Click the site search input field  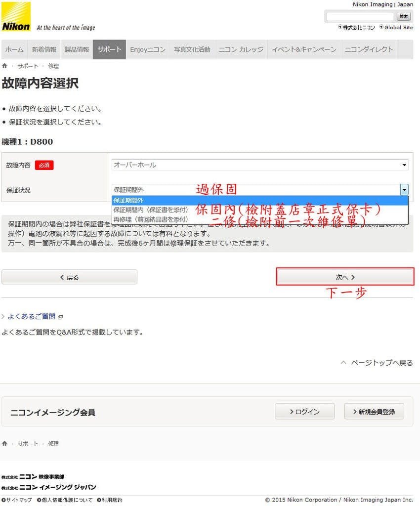point(360,16)
